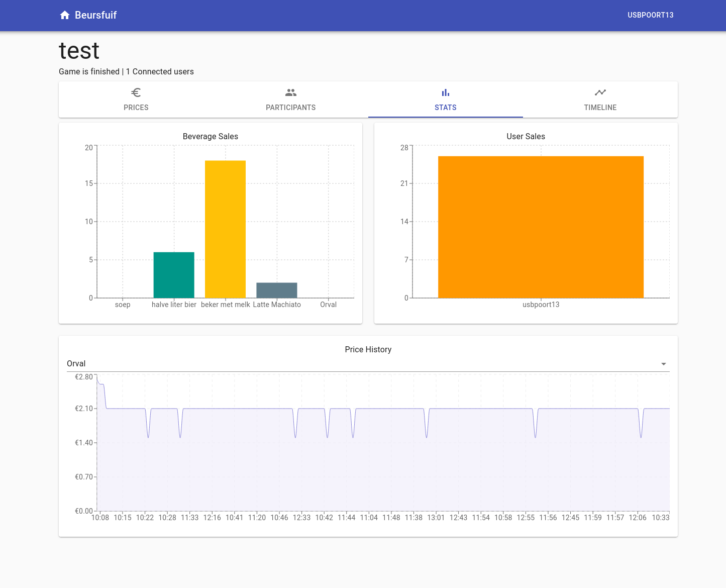Image resolution: width=726 pixels, height=588 pixels.
Task: Click the Beursfuif title link
Action: point(95,15)
